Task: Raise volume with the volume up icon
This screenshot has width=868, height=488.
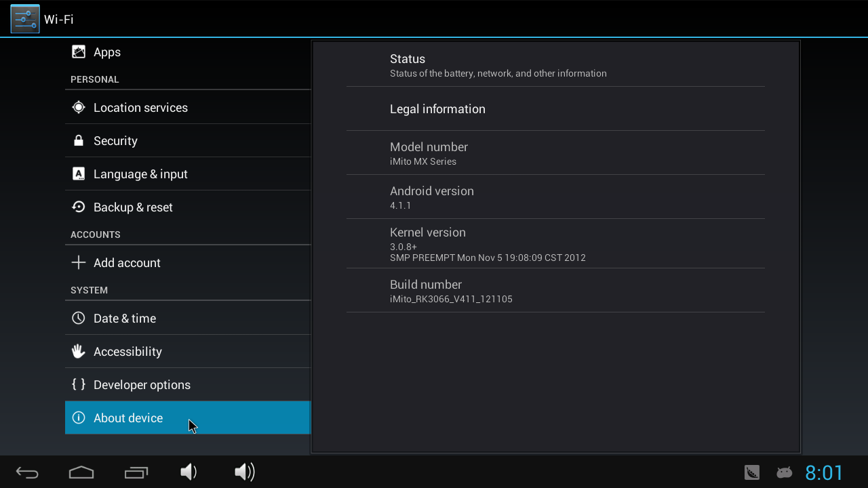Action: point(244,472)
